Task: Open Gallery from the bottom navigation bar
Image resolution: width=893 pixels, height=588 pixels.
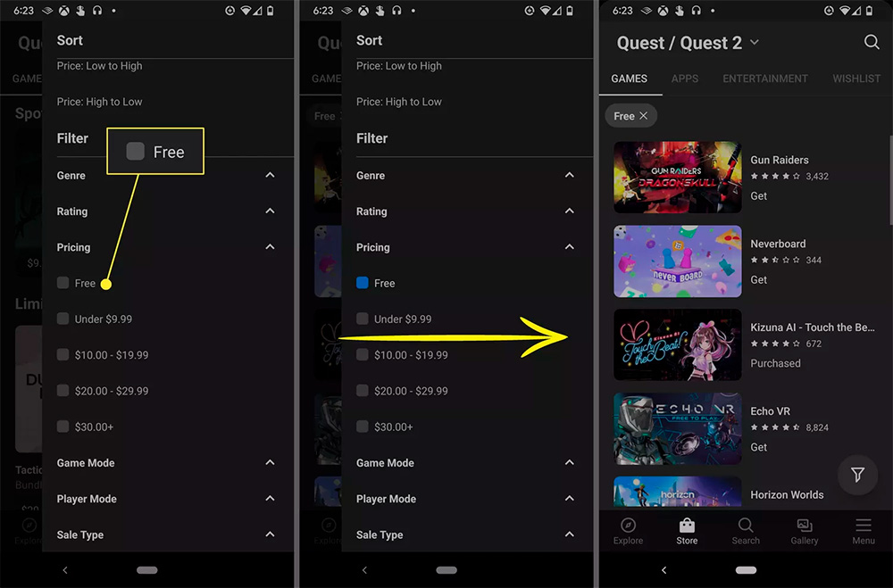Action: (804, 531)
